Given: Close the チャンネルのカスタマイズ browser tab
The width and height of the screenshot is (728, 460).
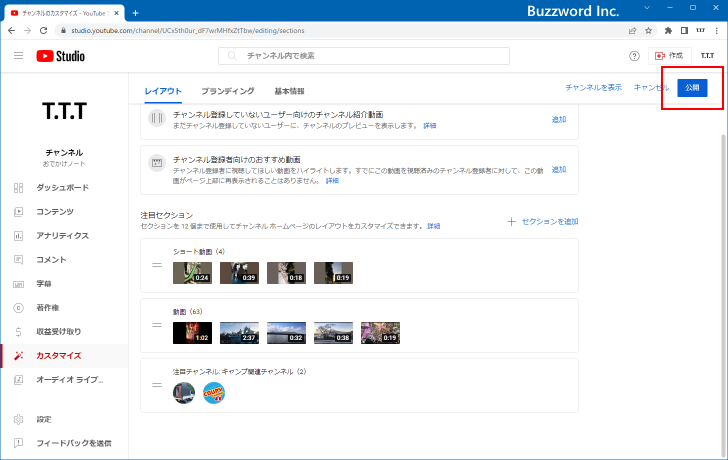Looking at the screenshot, I should 117,13.
